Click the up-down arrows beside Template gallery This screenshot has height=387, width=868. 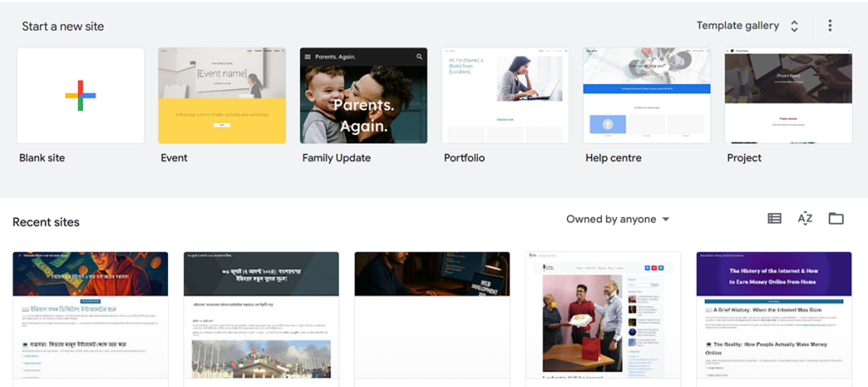pos(794,26)
